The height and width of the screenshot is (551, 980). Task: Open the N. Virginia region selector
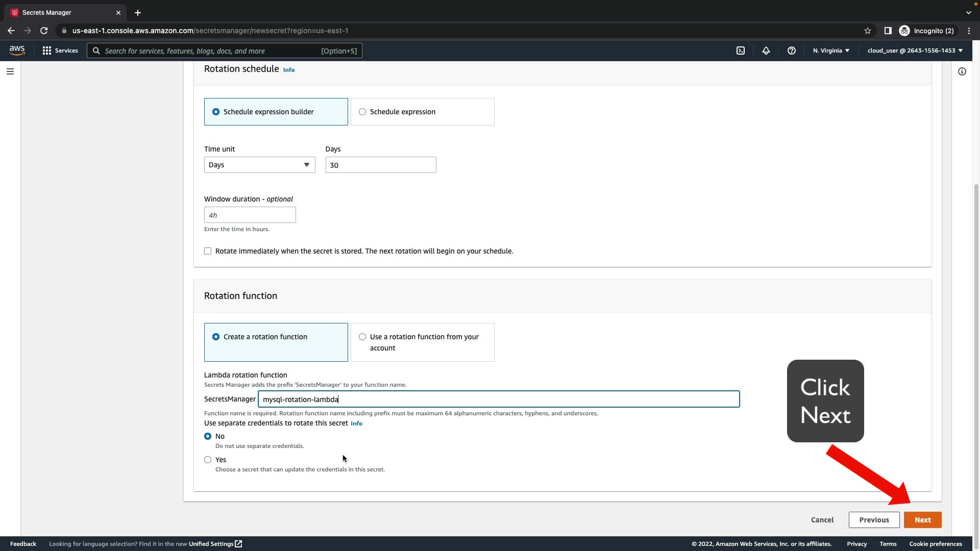[831, 51]
